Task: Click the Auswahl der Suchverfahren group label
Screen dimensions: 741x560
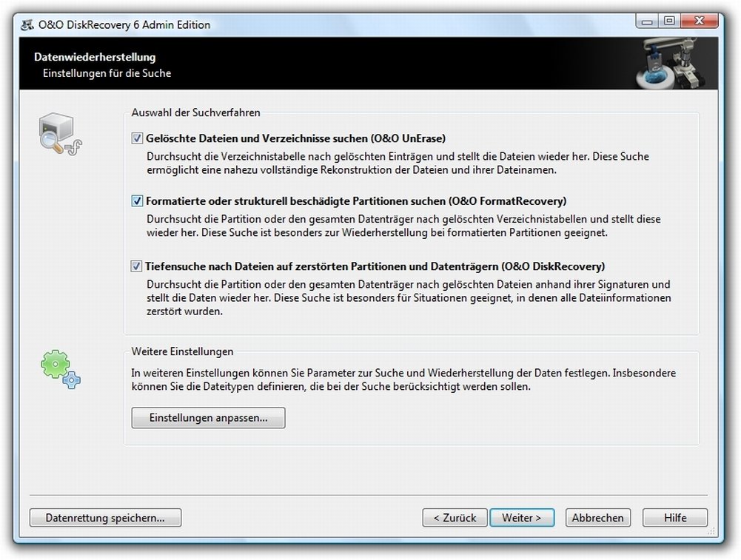Action: tap(195, 113)
